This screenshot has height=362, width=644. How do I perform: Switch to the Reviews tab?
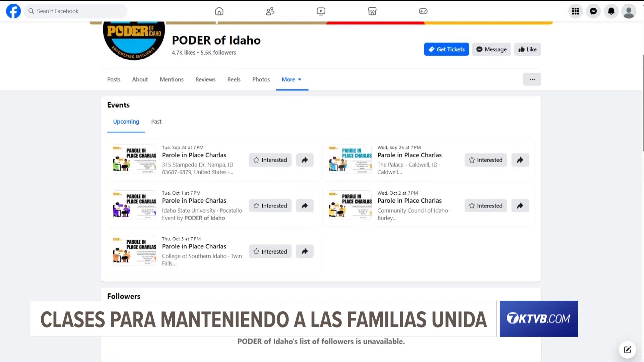click(x=205, y=79)
